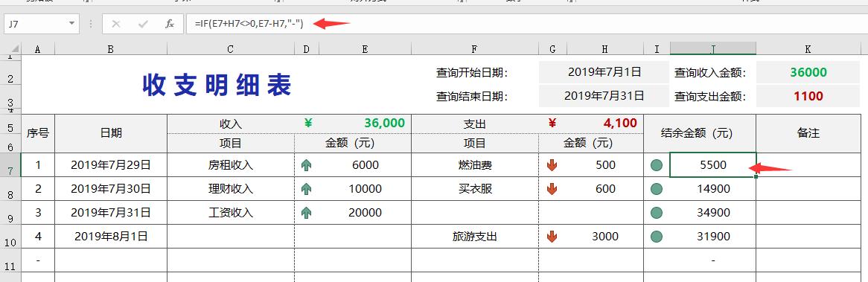Click the green circle beside 34900
The height and width of the screenshot is (282, 868).
click(657, 212)
